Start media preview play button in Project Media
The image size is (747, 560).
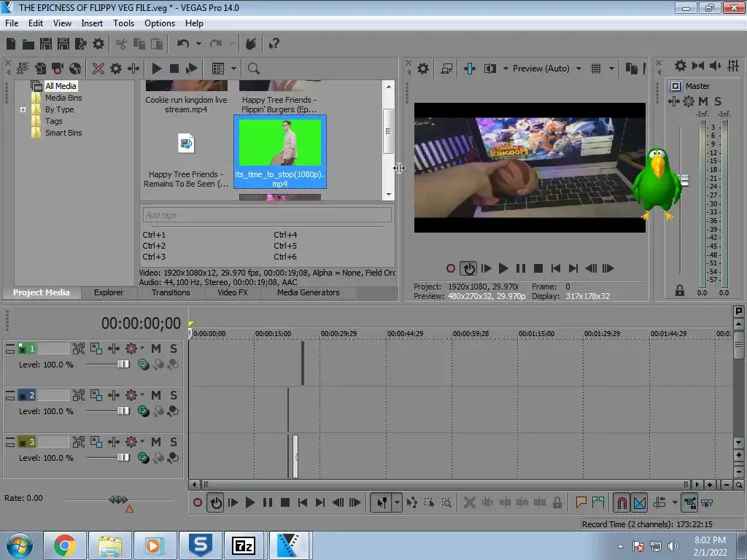[x=157, y=69]
